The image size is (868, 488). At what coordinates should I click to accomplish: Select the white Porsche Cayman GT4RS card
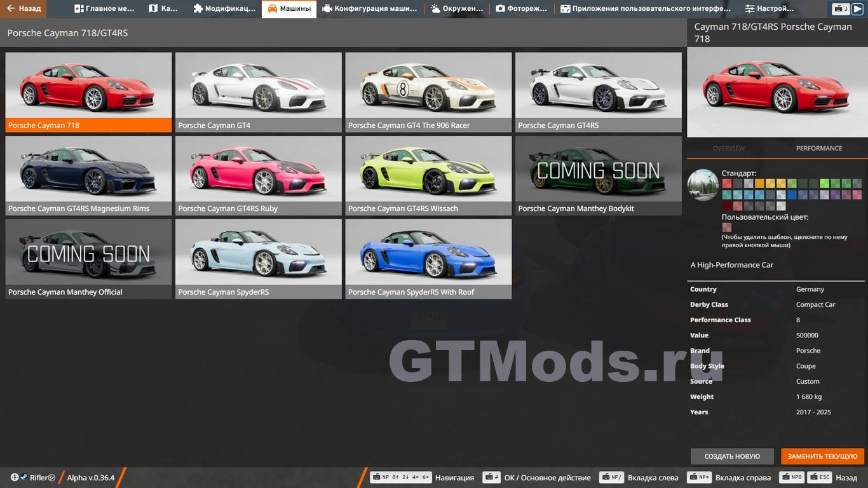pos(599,92)
